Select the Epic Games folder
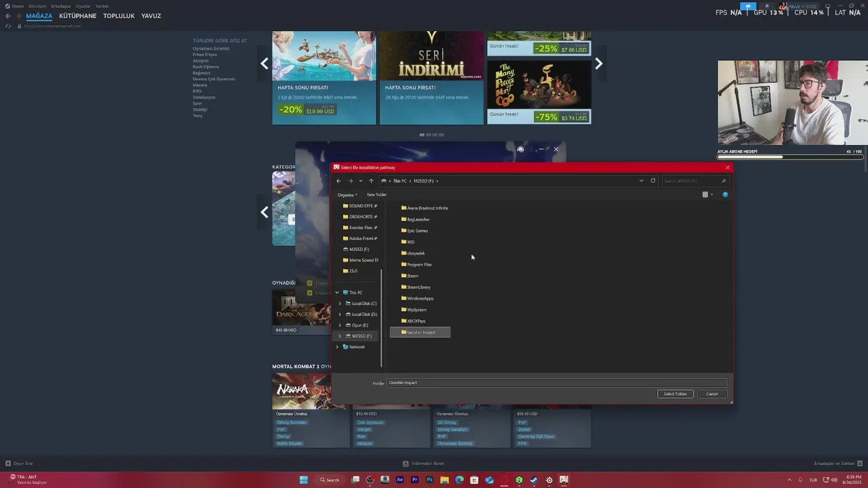This screenshot has height=488, width=868. point(414,230)
